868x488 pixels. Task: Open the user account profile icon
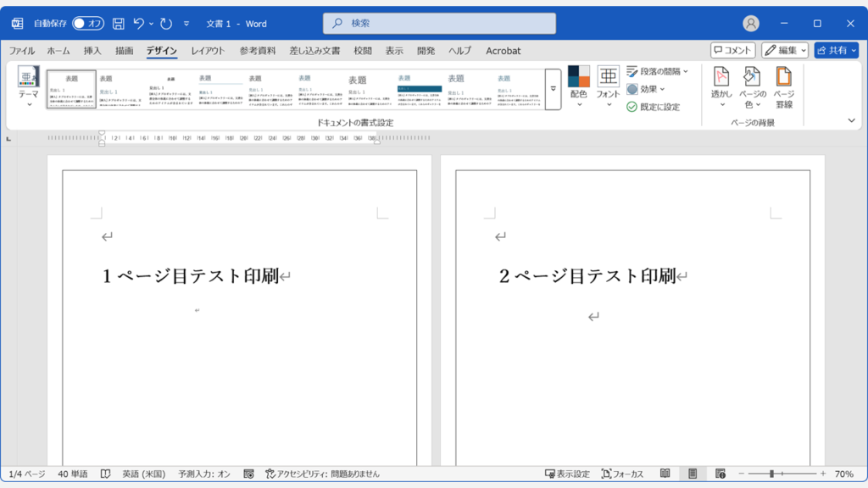(x=751, y=23)
